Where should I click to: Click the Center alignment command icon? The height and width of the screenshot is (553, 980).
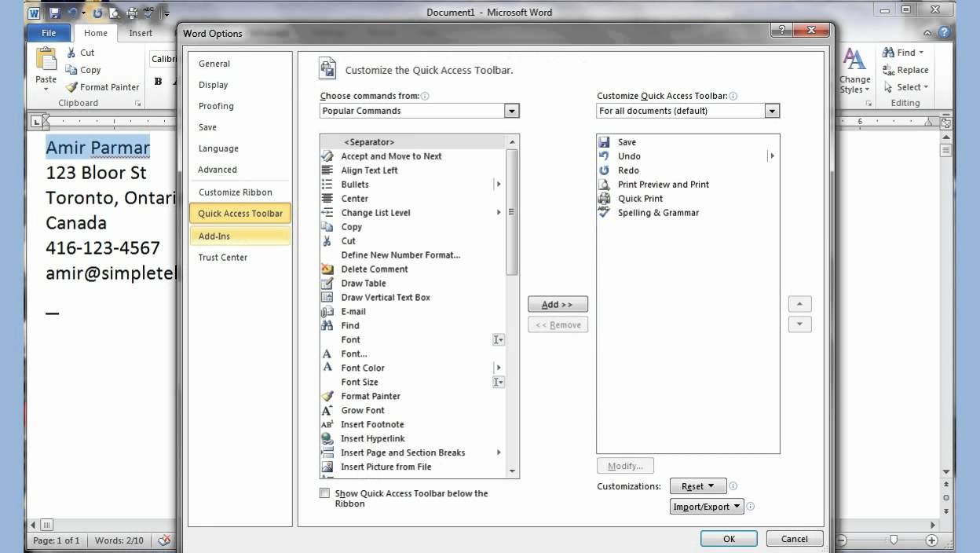327,199
